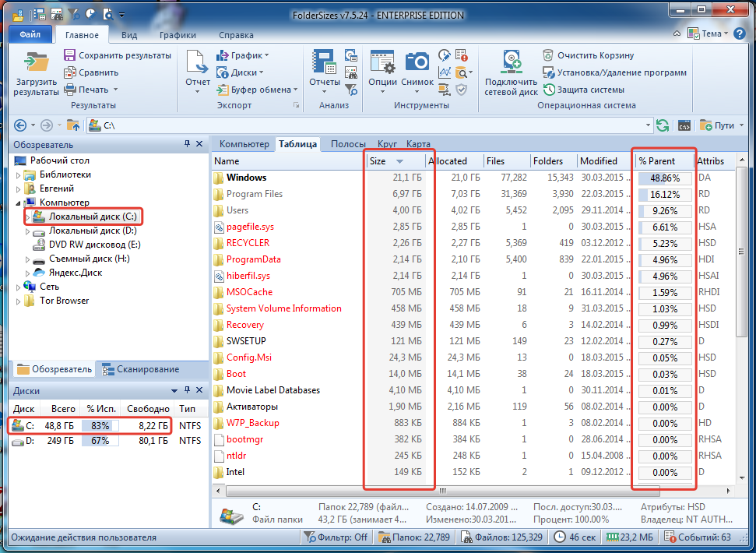756x553 pixels.
Task: Select the pagefile.sys row
Action: [473, 227]
